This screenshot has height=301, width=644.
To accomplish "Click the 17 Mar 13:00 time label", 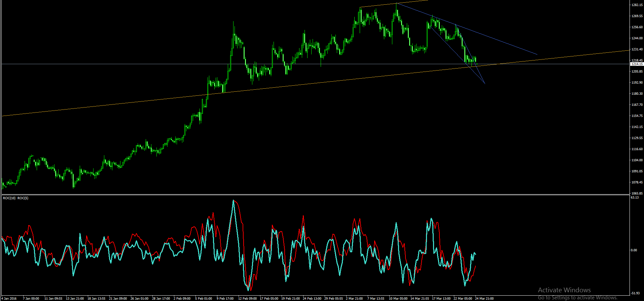I will (x=441, y=299).
